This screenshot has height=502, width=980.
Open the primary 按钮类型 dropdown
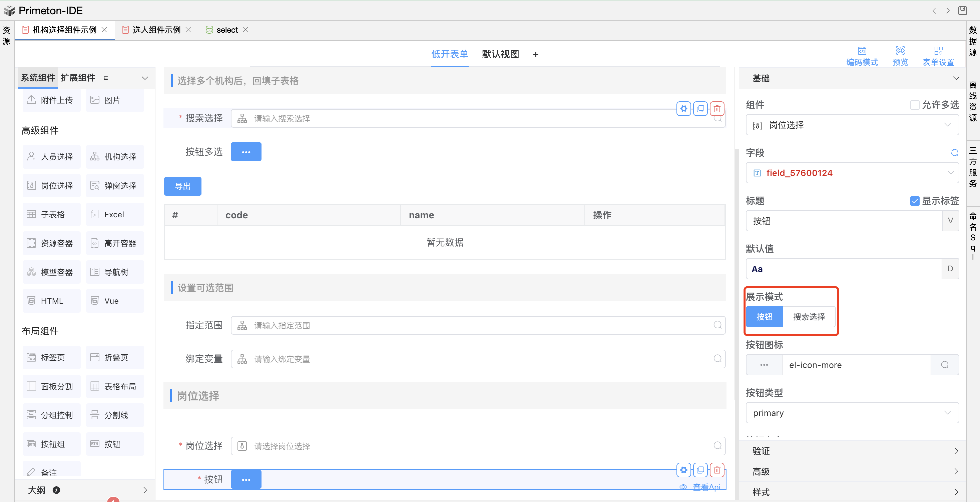coord(852,413)
